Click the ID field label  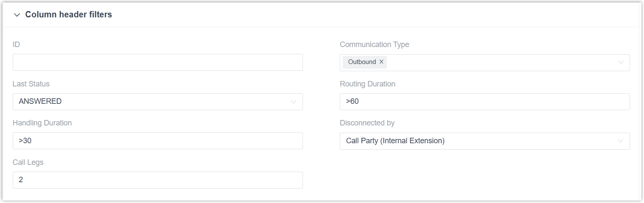click(17, 44)
